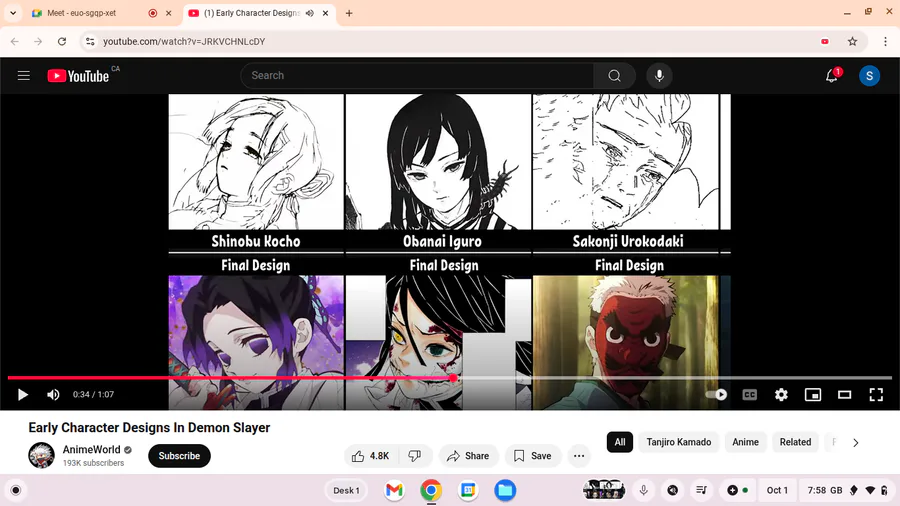This screenshot has width=900, height=506.
Task: Open the Desk 1 desk switcher
Action: coord(346,491)
